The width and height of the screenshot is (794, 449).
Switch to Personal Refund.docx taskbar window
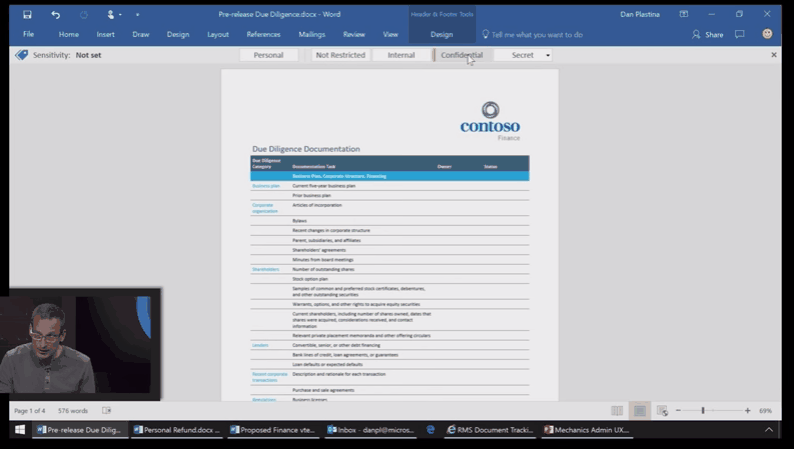tap(177, 430)
